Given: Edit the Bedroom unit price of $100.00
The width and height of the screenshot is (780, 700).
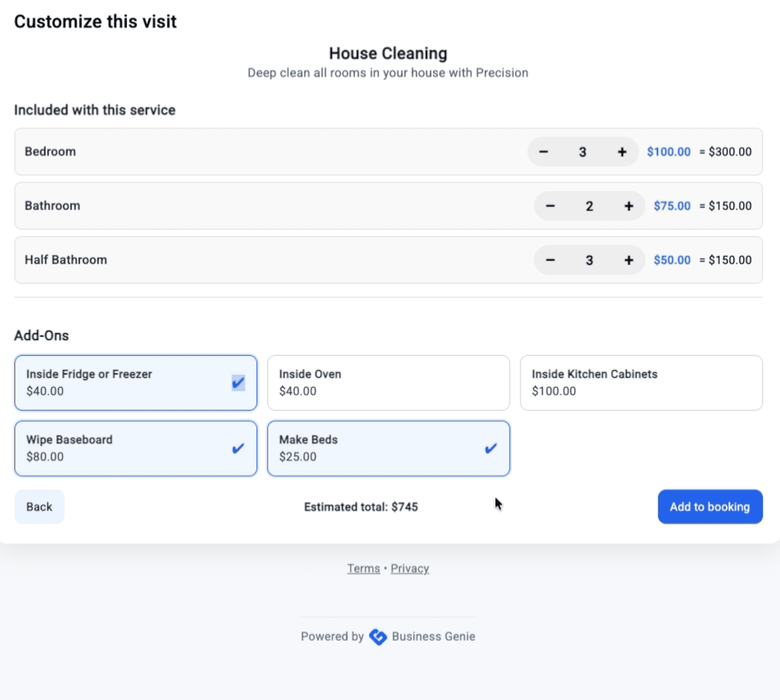Looking at the screenshot, I should tap(668, 152).
